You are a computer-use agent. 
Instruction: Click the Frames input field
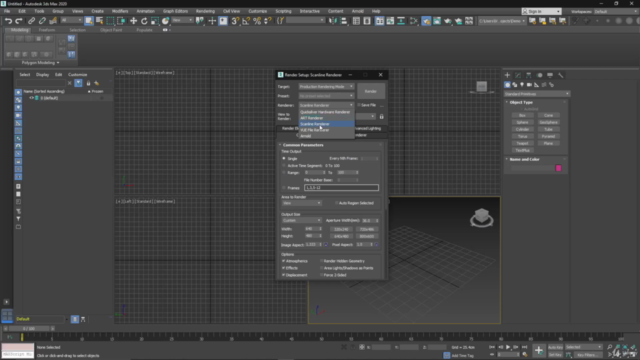tap(341, 188)
